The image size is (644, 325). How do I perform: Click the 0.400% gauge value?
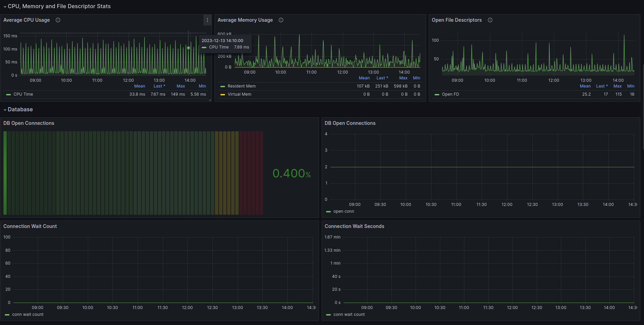[x=291, y=173]
